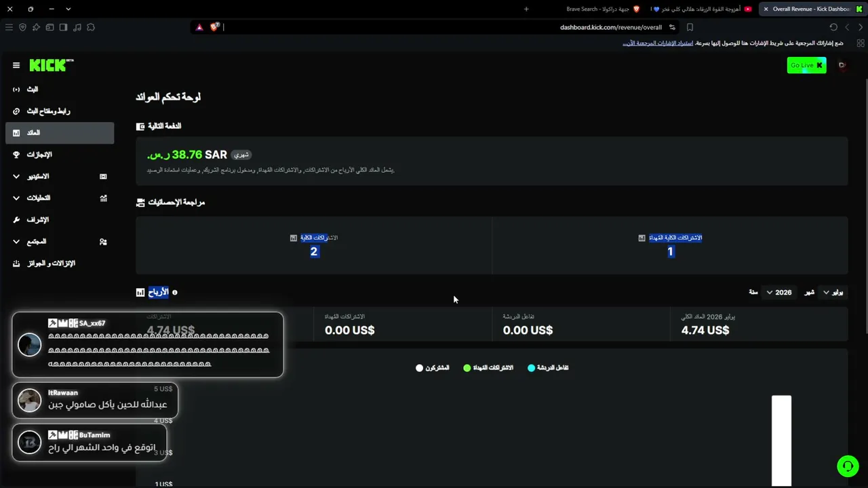Open الإنجازات in the sidebar
This screenshot has width=868, height=488.
coord(60,155)
